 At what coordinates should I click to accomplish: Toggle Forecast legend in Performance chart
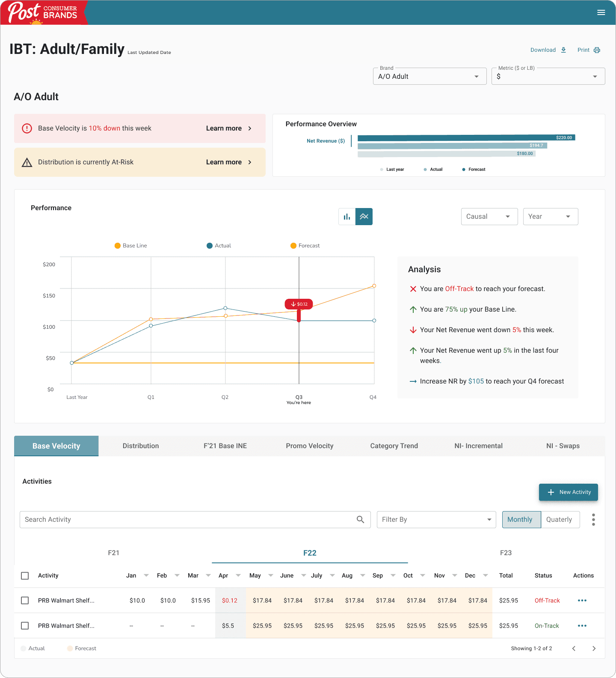[305, 246]
